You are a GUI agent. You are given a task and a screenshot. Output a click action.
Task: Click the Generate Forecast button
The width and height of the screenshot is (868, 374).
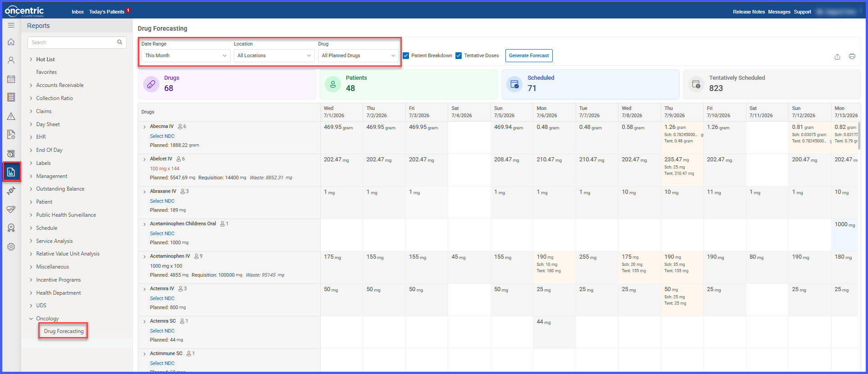tap(529, 55)
